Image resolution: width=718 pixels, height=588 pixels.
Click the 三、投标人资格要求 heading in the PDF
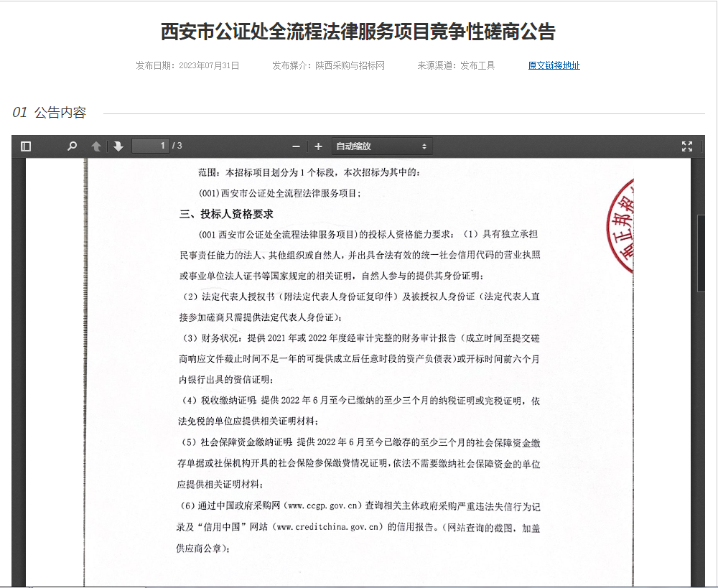(227, 214)
